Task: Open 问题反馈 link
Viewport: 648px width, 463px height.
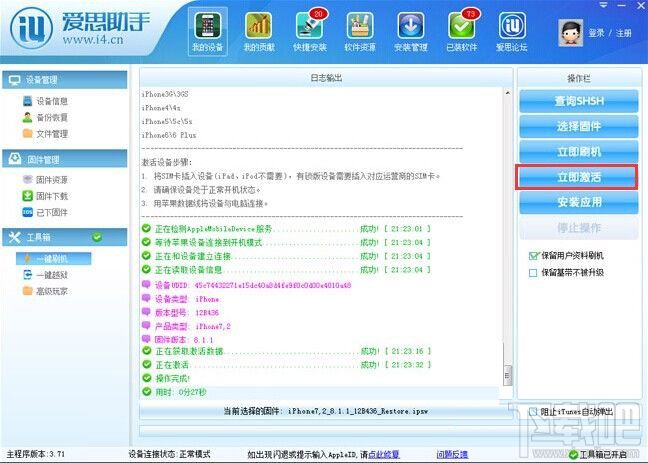Action: click(452, 454)
